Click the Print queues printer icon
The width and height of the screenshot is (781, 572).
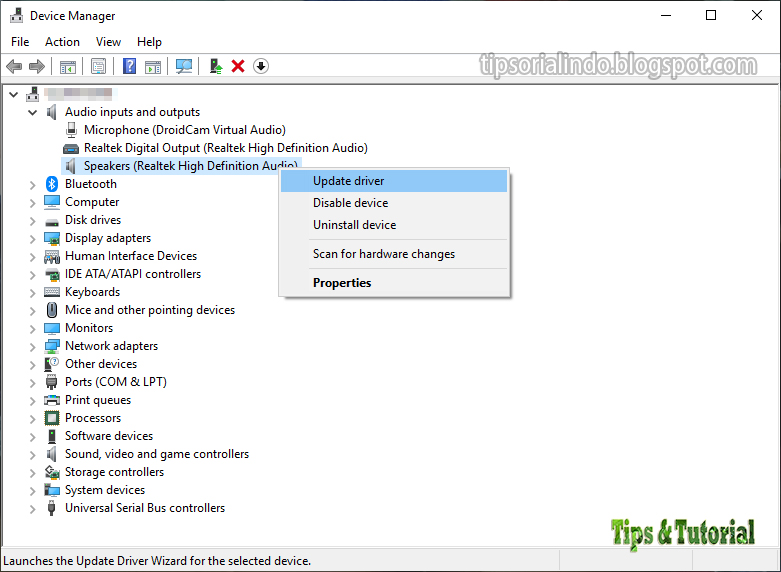point(52,400)
